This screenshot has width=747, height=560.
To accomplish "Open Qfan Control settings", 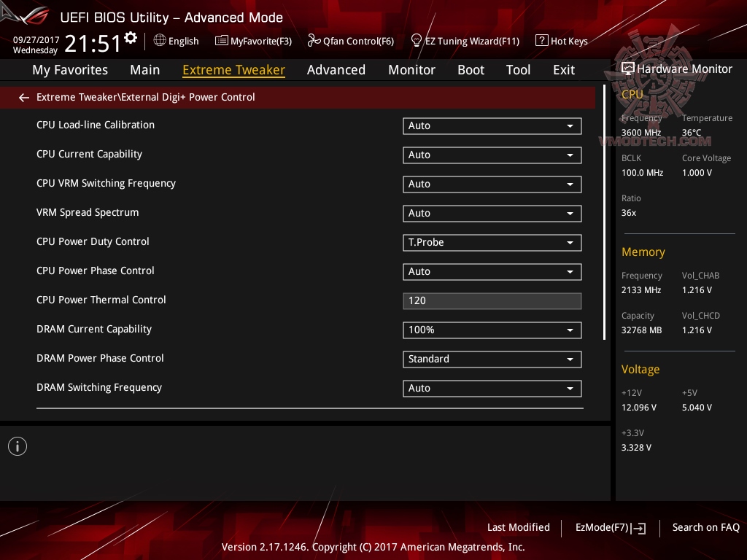I will point(350,41).
